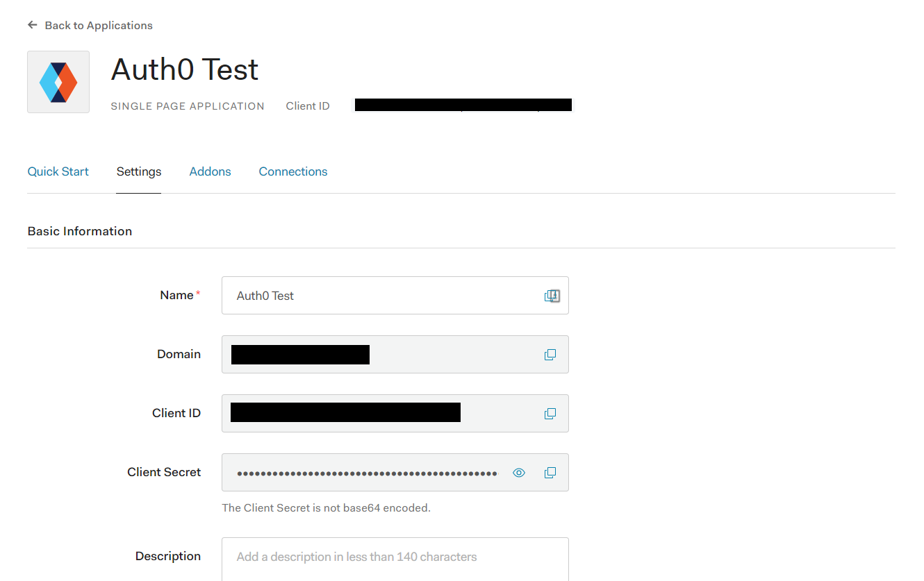
Task: Copy the Client ID value
Action: click(550, 414)
